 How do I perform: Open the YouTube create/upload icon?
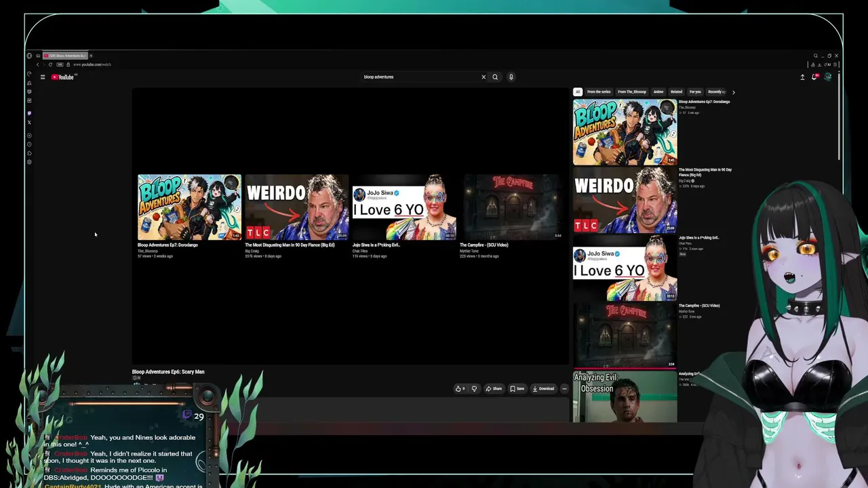(x=802, y=77)
